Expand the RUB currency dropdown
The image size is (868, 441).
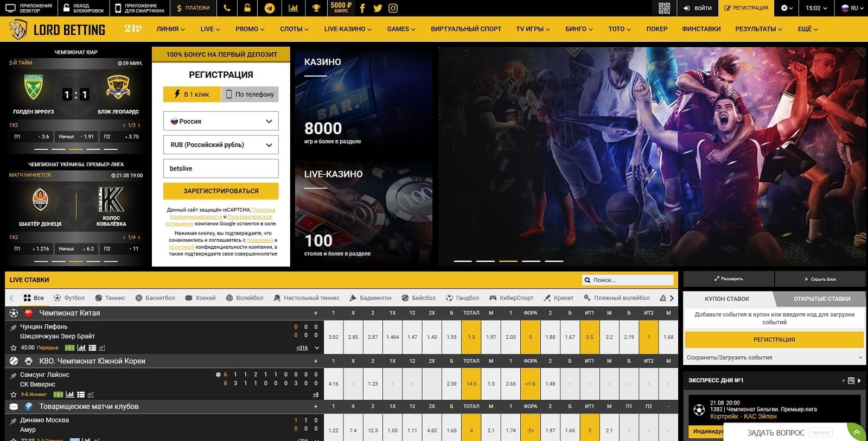[221, 145]
